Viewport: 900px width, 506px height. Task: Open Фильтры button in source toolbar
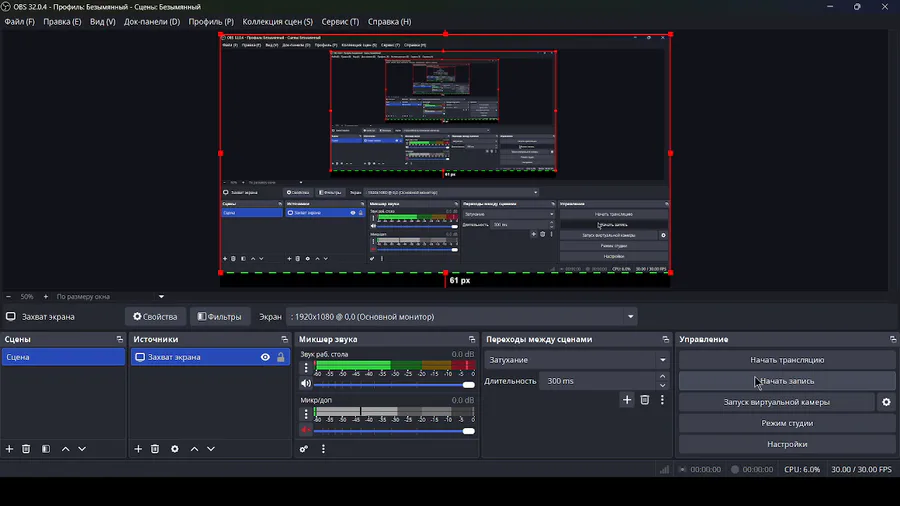(219, 317)
